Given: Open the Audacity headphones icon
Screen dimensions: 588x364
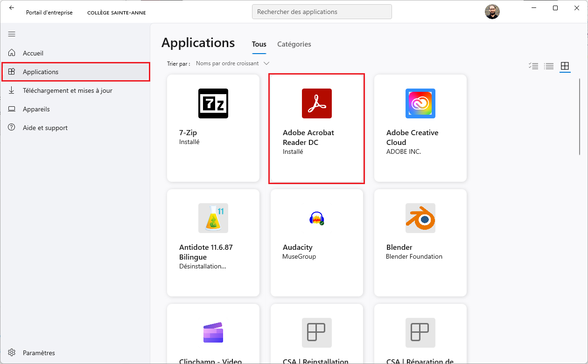Looking at the screenshot, I should [317, 218].
